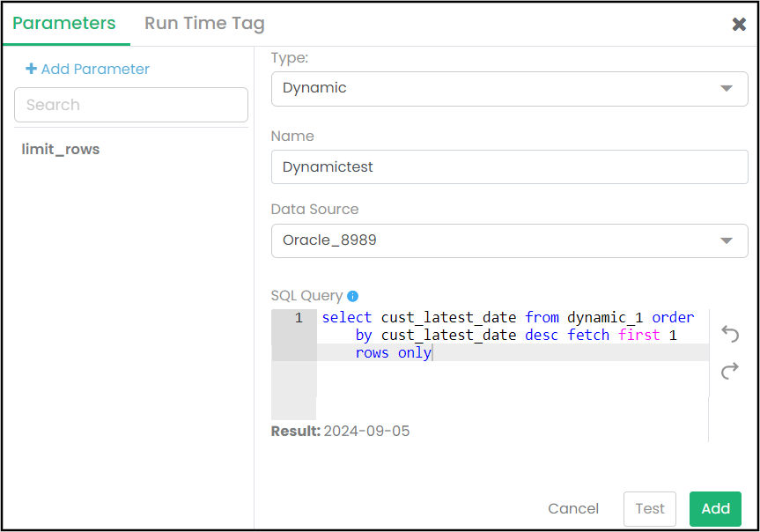Select the limit_rows parameter
The width and height of the screenshot is (760, 532).
61,149
